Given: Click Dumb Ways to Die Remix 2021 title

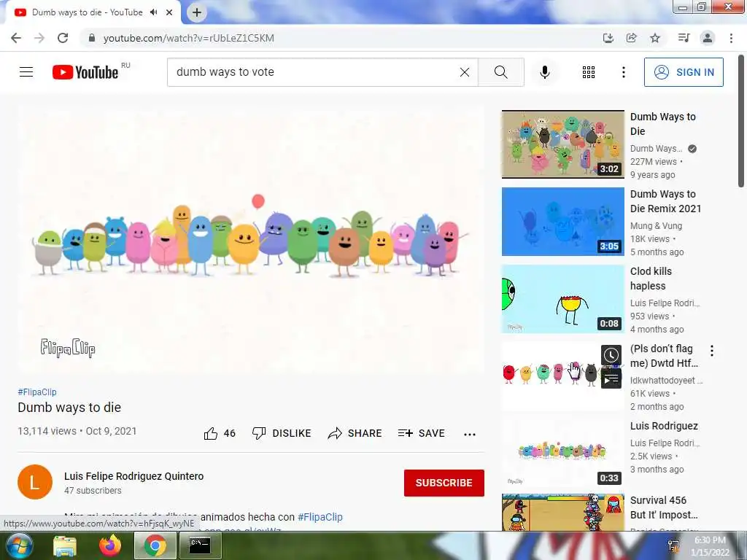Looking at the screenshot, I should coord(665,201).
